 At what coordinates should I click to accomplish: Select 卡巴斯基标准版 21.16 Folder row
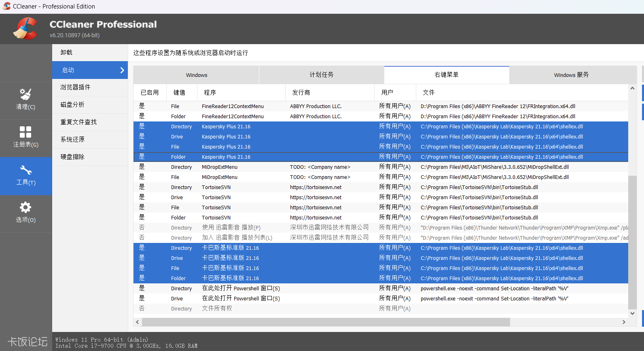381,279
